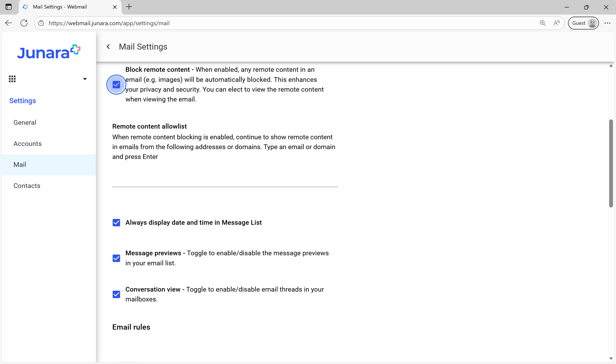Go to Contacts settings
Image resolution: width=616 pixels, height=364 pixels.
[27, 186]
